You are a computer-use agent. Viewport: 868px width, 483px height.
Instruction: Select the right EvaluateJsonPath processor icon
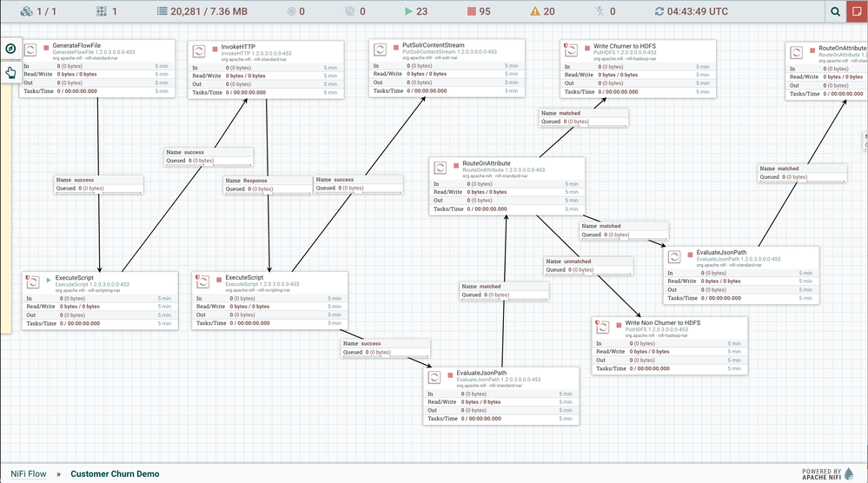pos(673,257)
